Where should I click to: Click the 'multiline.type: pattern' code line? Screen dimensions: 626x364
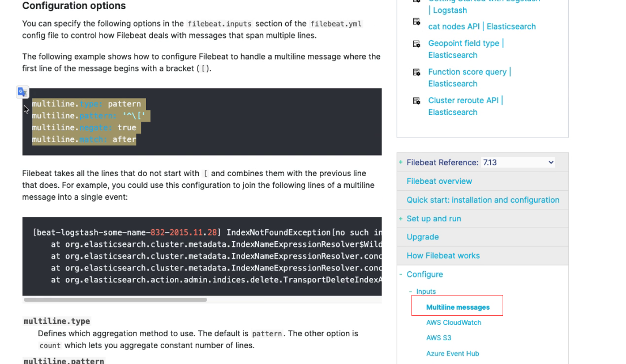[x=87, y=104]
